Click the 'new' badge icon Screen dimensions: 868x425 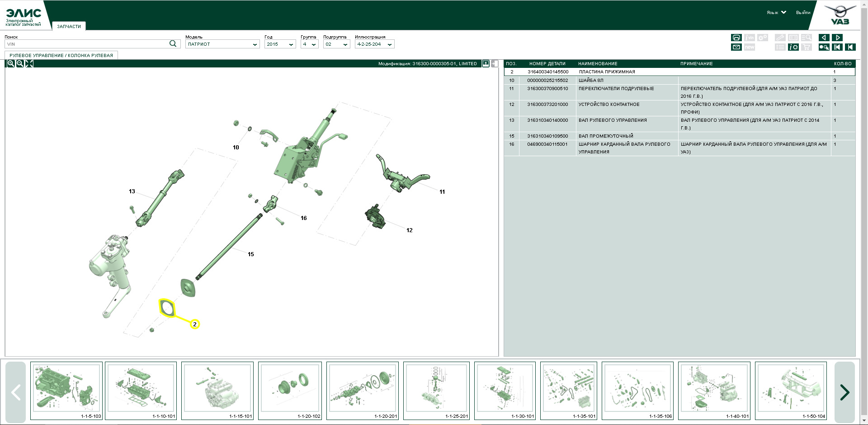(750, 47)
